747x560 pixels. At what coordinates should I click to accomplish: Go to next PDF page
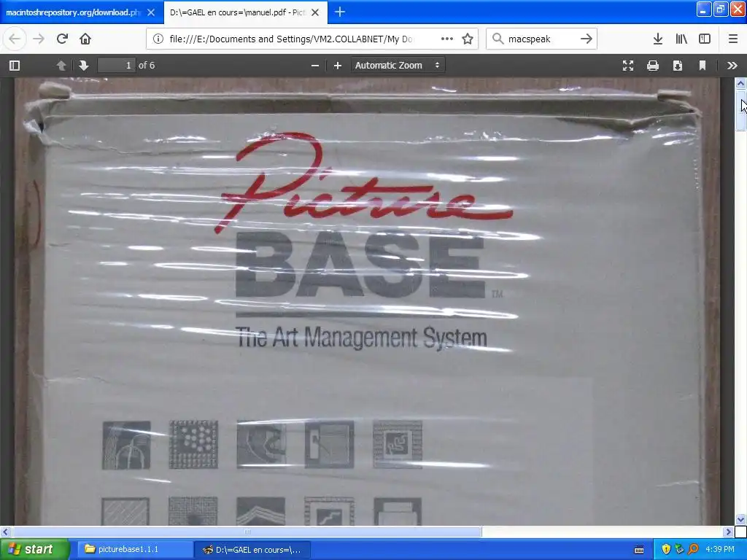(83, 65)
